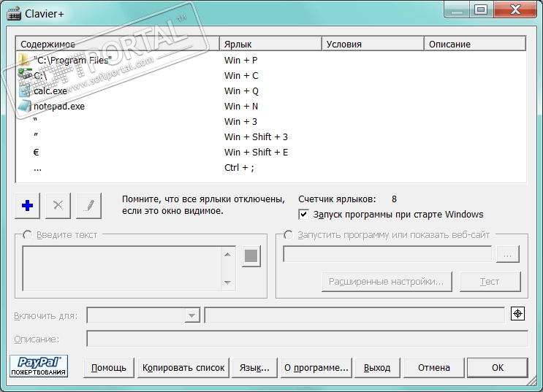Click the 'Помощь' button
Viewport: 543px width, 392px height.
click(109, 367)
